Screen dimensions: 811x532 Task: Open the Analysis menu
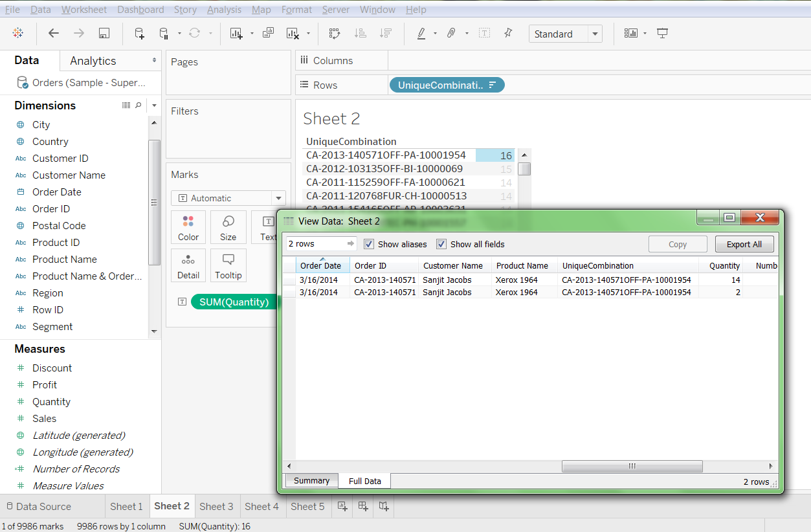[x=224, y=10]
